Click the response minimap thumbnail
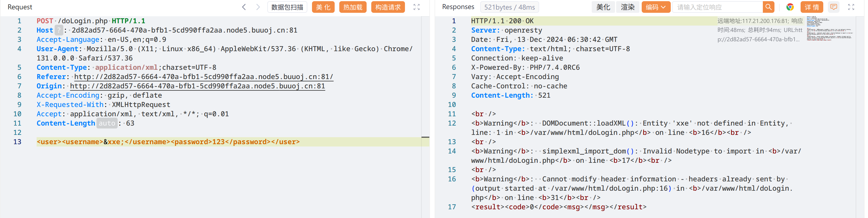Viewport: 868px width, 218px height. click(x=830, y=29)
